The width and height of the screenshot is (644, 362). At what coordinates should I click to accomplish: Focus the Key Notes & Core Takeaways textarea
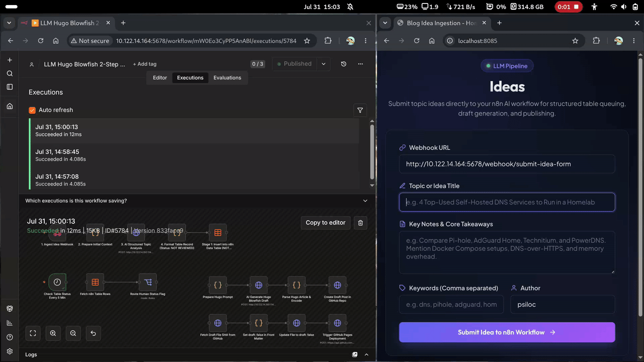click(x=507, y=252)
